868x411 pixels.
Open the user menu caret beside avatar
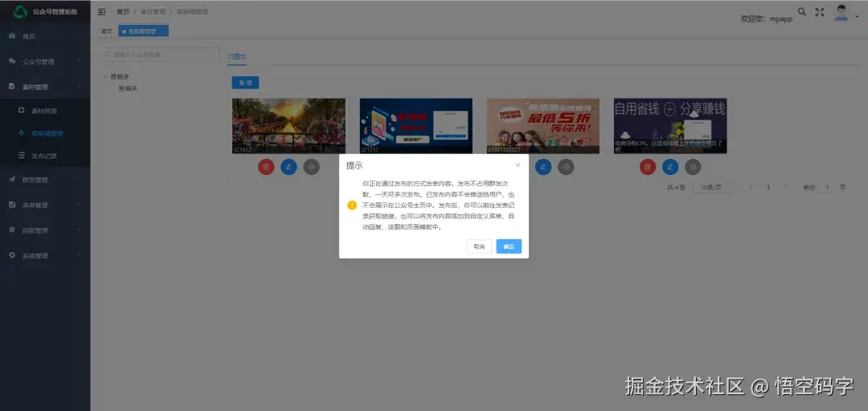pos(857,17)
